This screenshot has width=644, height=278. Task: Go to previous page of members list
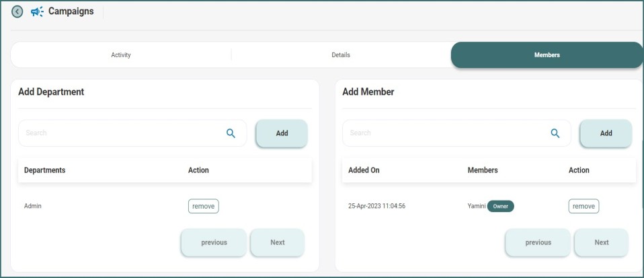pyautogui.click(x=538, y=242)
